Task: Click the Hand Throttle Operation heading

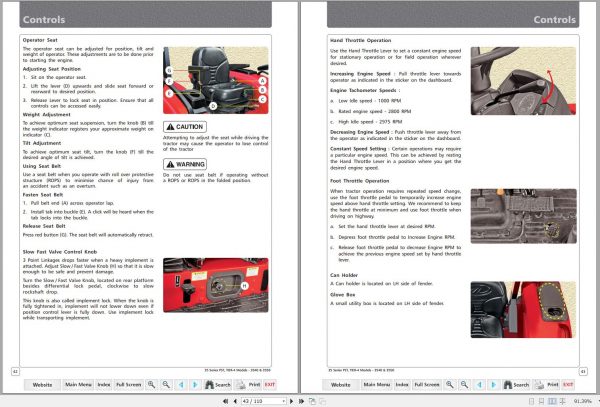Action: click(x=360, y=40)
